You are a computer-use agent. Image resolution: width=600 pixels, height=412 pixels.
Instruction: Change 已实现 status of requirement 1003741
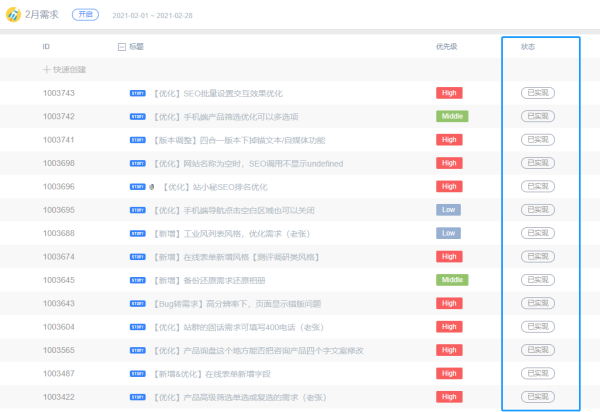pyautogui.click(x=539, y=140)
